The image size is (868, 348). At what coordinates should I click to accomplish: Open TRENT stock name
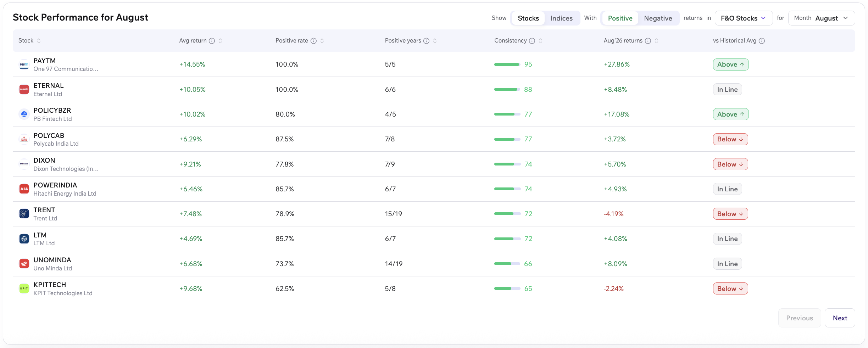tap(44, 210)
